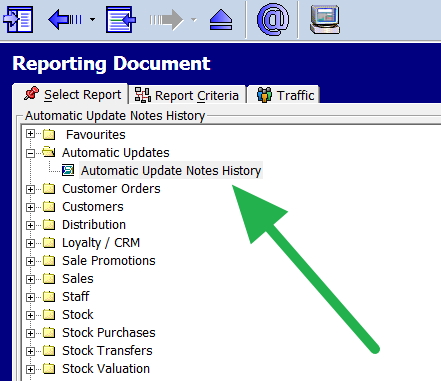Expand the Stock Valuation node
The image size is (441, 381).
30,369
